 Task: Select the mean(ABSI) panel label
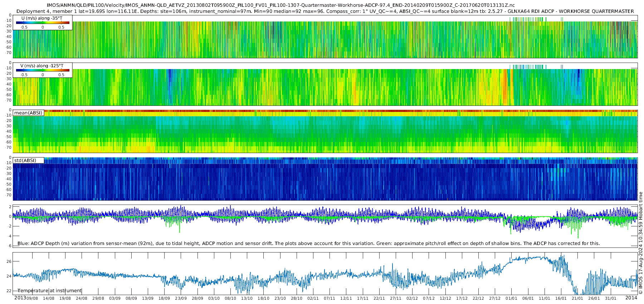click(x=28, y=113)
